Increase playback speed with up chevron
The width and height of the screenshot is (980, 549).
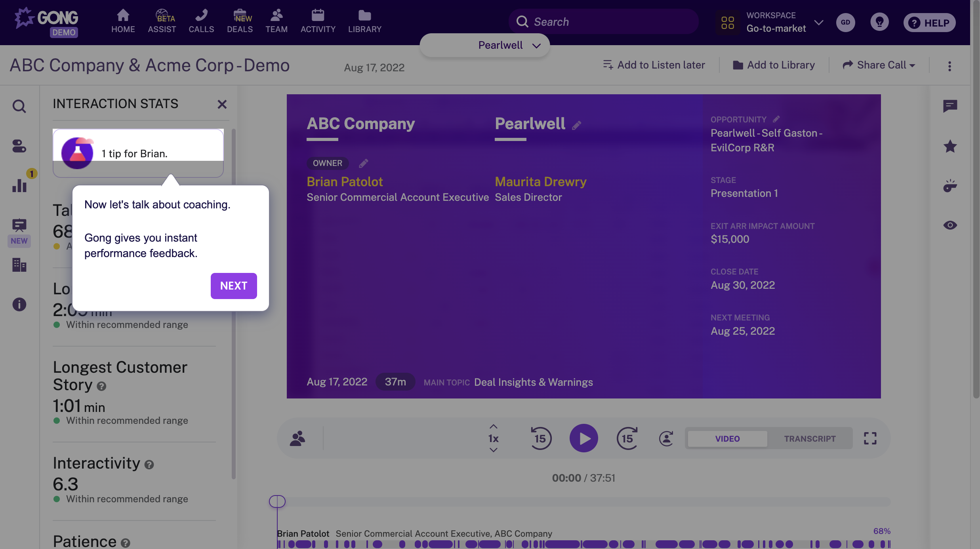493,427
